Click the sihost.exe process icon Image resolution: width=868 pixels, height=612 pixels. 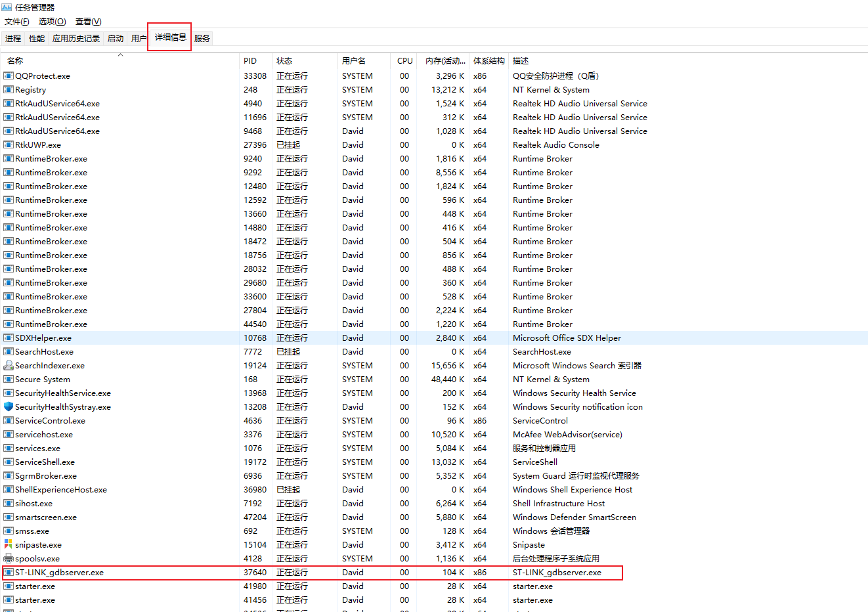[9, 503]
